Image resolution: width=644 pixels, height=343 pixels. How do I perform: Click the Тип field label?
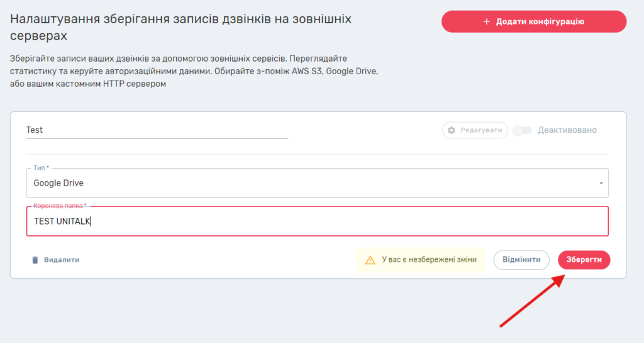[x=41, y=168]
